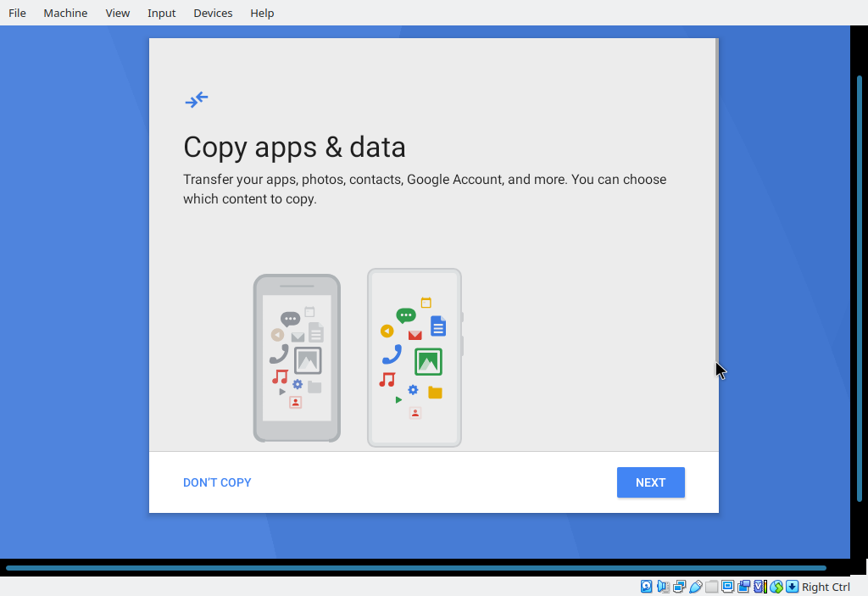Viewport: 868px width, 596px height.
Task: Click the 'Right Ctrl' host key label
Action: (x=826, y=588)
